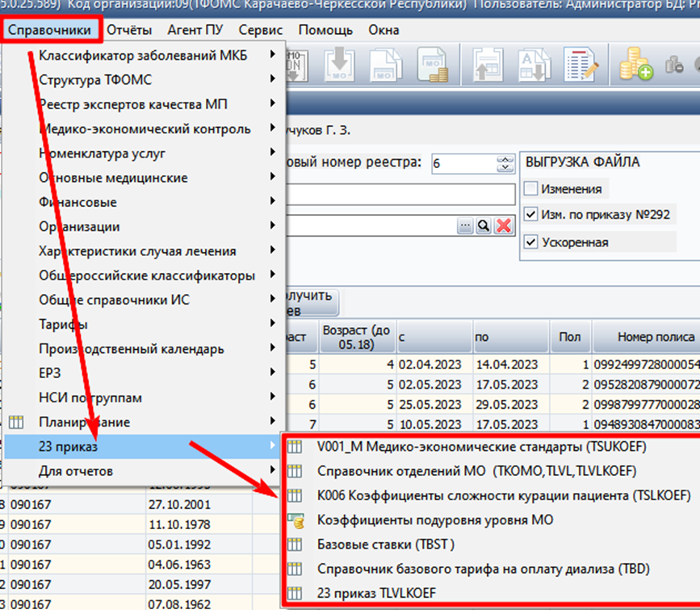Click the stacked MO documents toolbar icon
Image resolution: width=700 pixels, height=610 pixels.
[386, 65]
